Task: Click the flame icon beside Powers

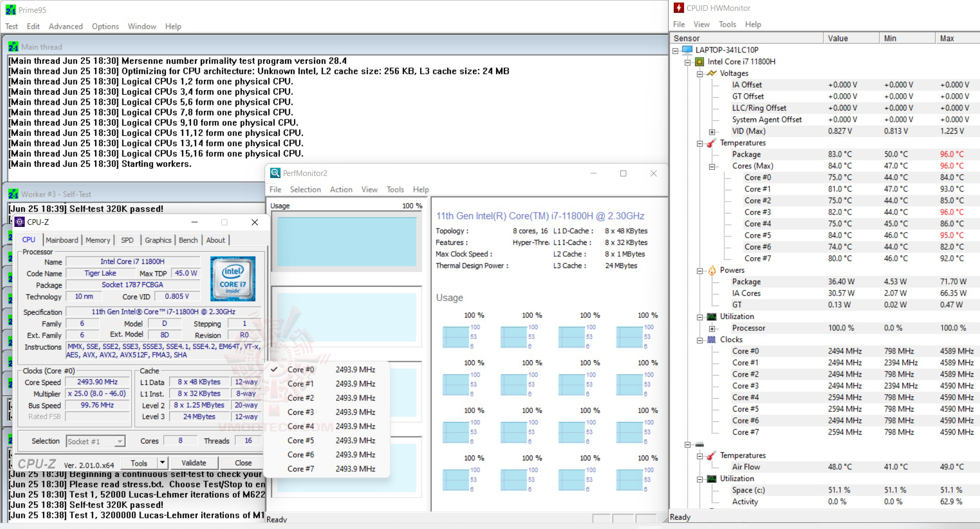Action: tap(711, 270)
